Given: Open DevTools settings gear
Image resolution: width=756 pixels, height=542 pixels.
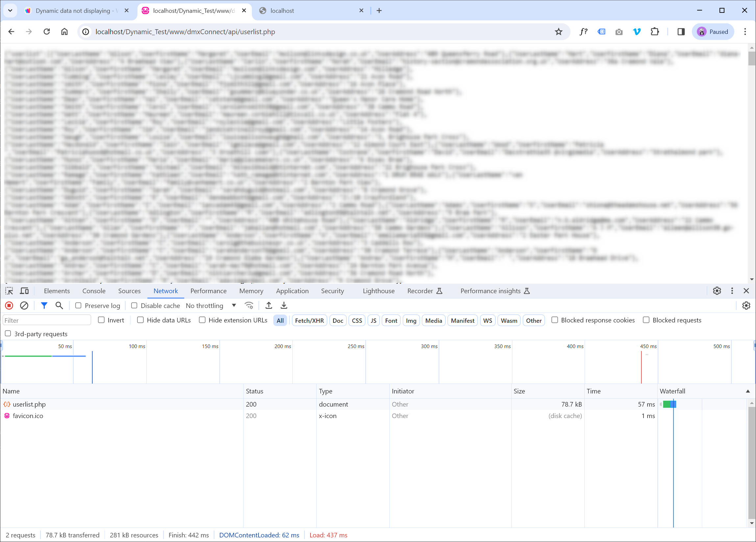Looking at the screenshot, I should [x=717, y=291].
